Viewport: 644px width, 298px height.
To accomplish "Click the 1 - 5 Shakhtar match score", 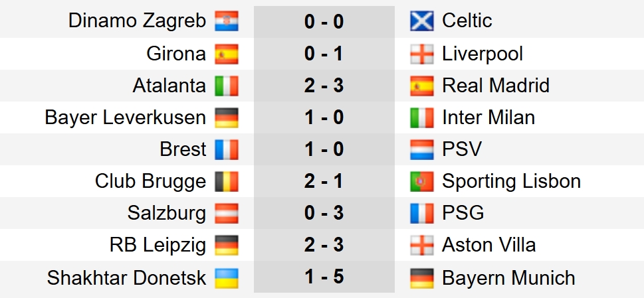I will point(324,277).
